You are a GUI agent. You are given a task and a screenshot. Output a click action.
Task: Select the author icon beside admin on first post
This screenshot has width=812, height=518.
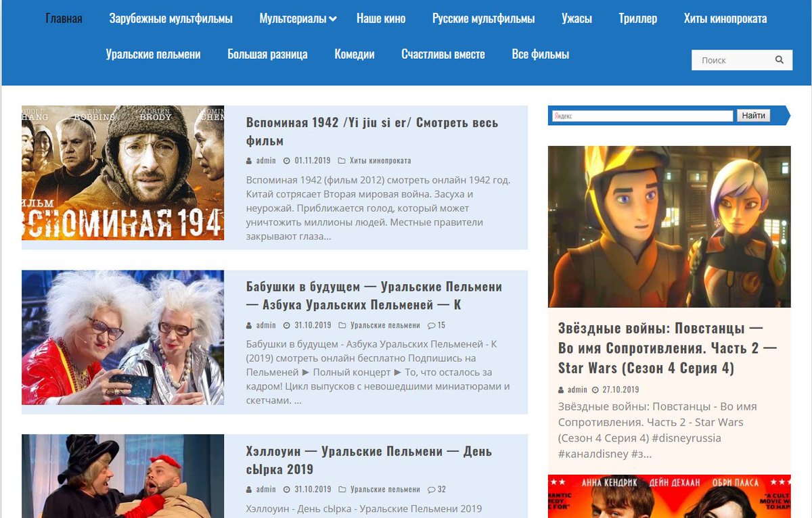click(249, 160)
